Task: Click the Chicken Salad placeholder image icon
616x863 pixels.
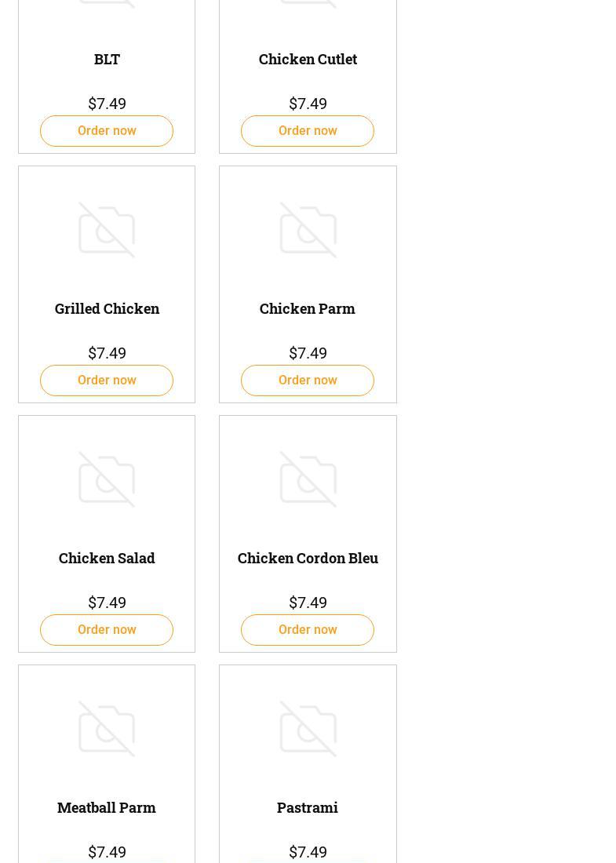Action: (107, 479)
